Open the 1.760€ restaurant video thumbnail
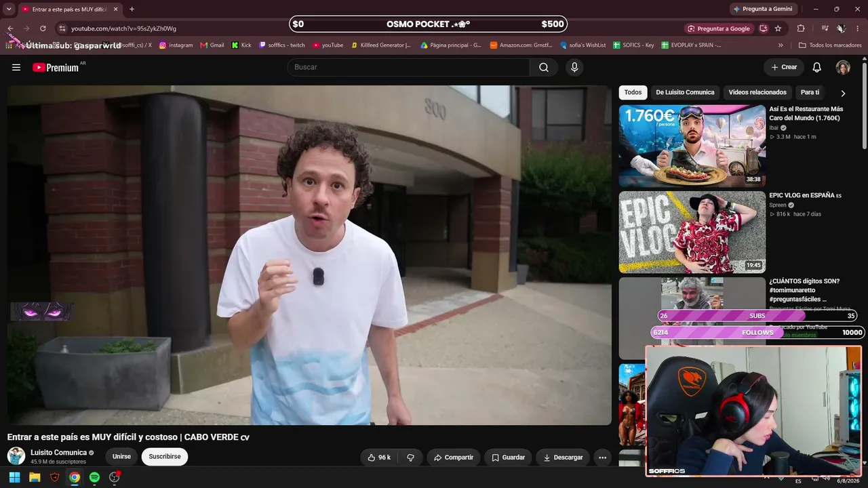 point(692,146)
